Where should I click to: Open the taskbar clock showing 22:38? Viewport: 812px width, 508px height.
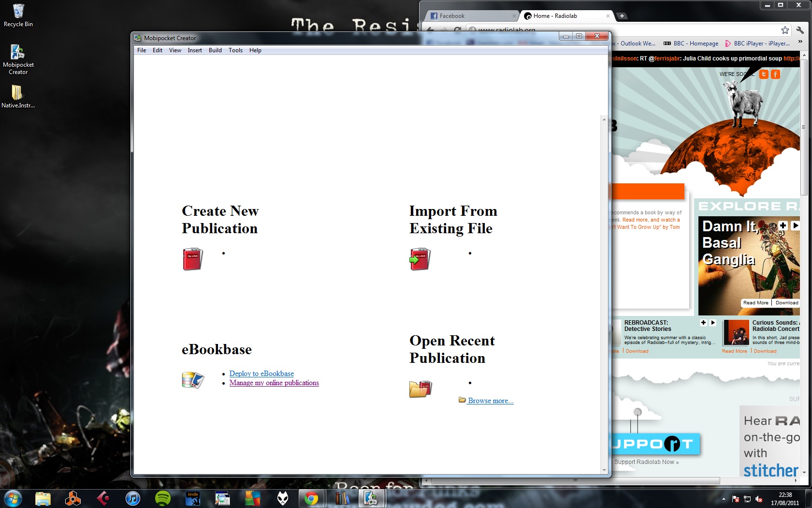[785, 499]
